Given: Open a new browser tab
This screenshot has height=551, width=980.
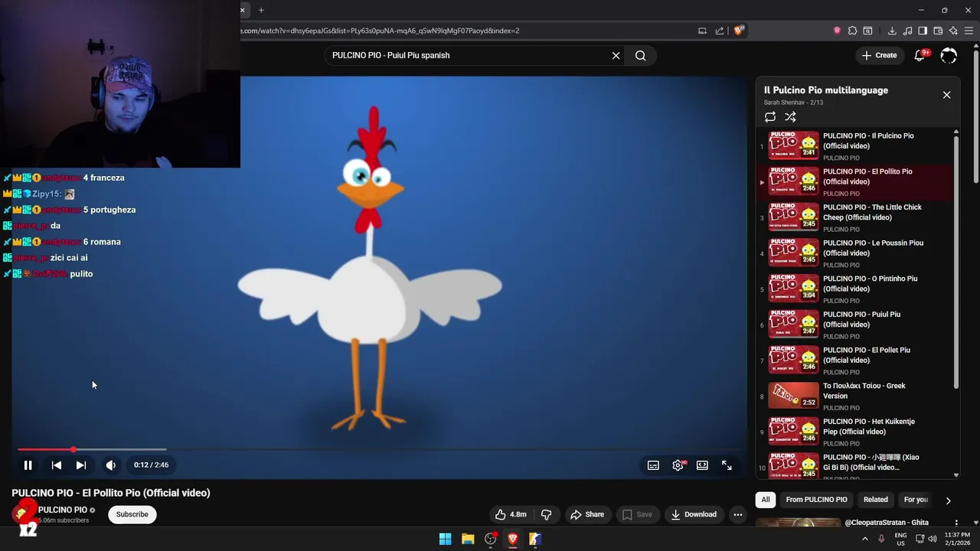Looking at the screenshot, I should point(261,10).
